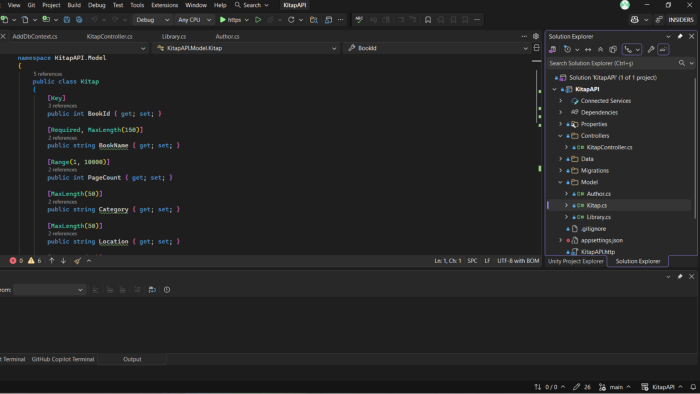The width and height of the screenshot is (700, 394).
Task: Click the 0 / 0 push pull indicator
Action: tap(550, 387)
